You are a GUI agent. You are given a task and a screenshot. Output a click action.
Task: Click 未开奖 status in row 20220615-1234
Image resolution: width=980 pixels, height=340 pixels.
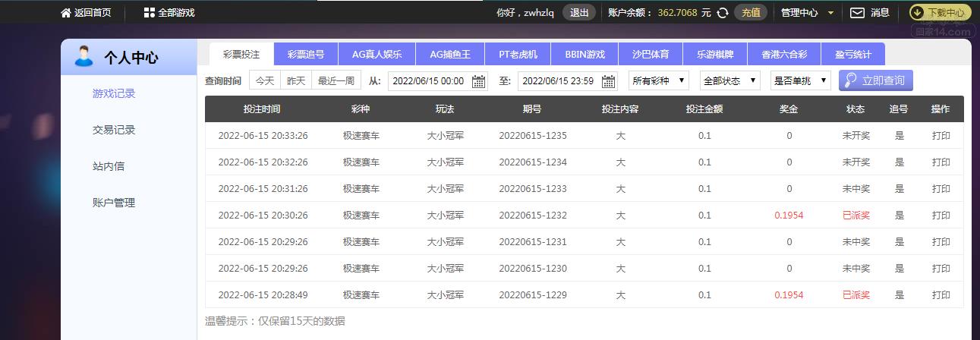[856, 162]
